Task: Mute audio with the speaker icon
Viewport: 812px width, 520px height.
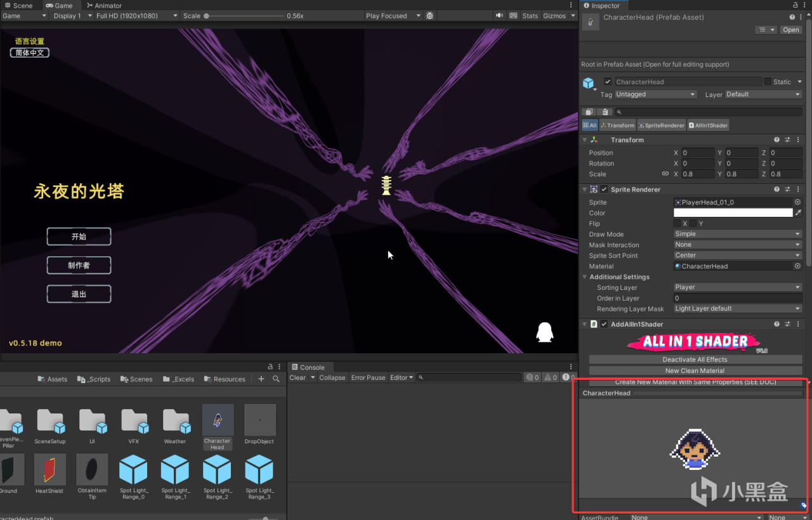Action: [499, 16]
